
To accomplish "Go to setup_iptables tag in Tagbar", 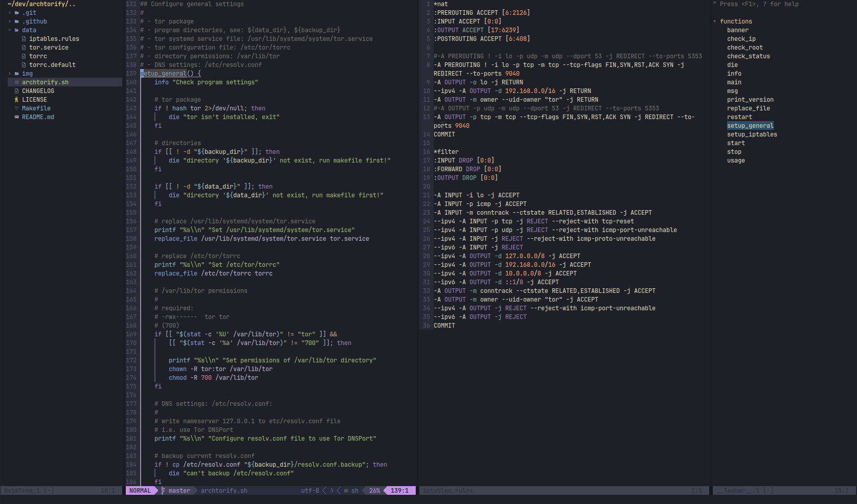I will (x=752, y=134).
